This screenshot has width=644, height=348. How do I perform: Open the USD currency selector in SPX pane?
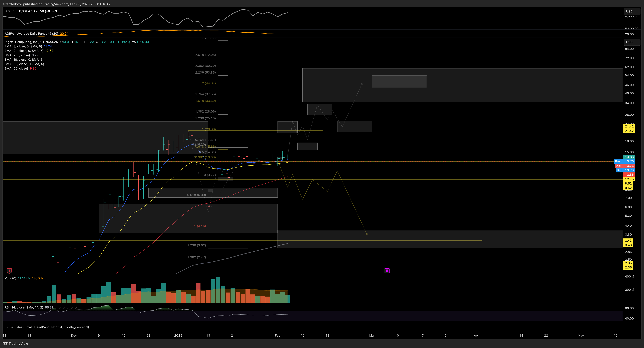coord(632,11)
